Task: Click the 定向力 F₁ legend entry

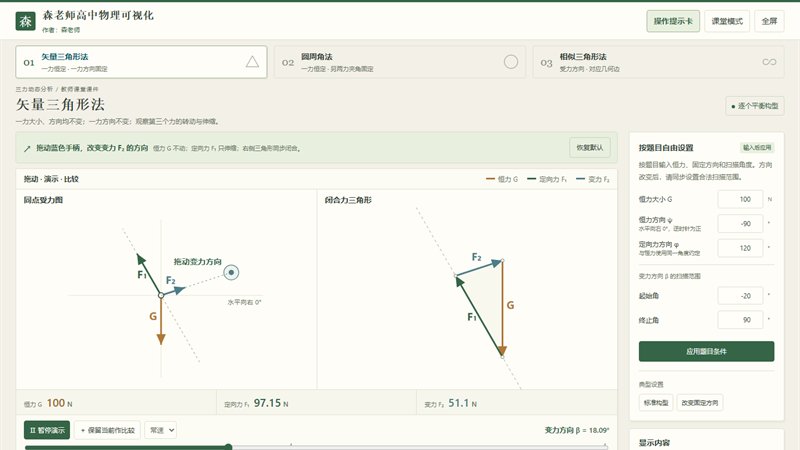Action: [x=547, y=179]
